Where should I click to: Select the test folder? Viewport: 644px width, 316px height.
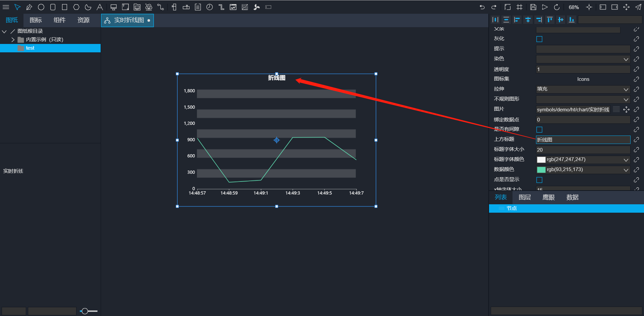30,48
